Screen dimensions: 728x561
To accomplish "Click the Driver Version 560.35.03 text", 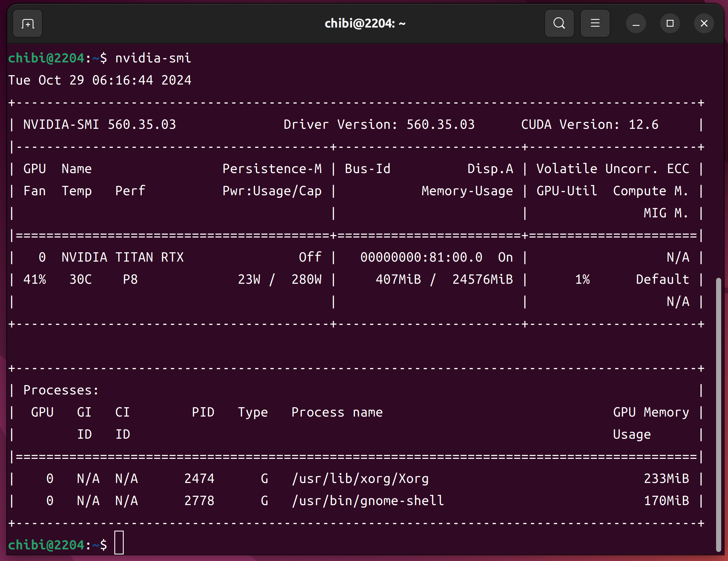I will 379,125.
